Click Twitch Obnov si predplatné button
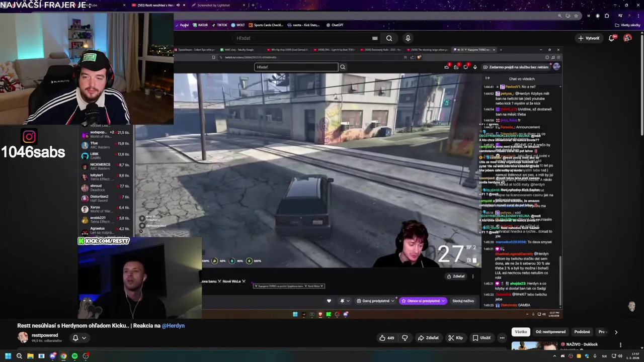The image size is (644, 362). tap(423, 301)
